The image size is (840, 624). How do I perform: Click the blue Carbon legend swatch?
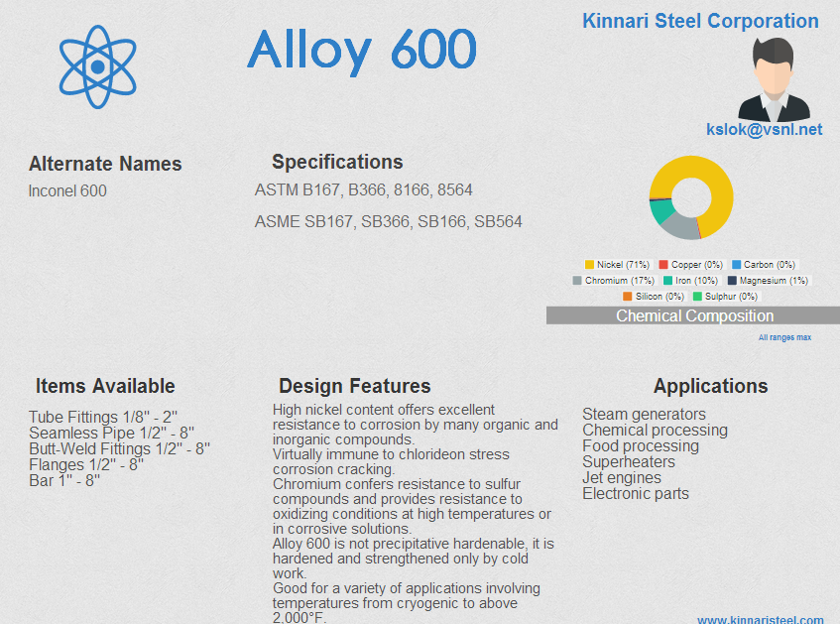tap(736, 264)
